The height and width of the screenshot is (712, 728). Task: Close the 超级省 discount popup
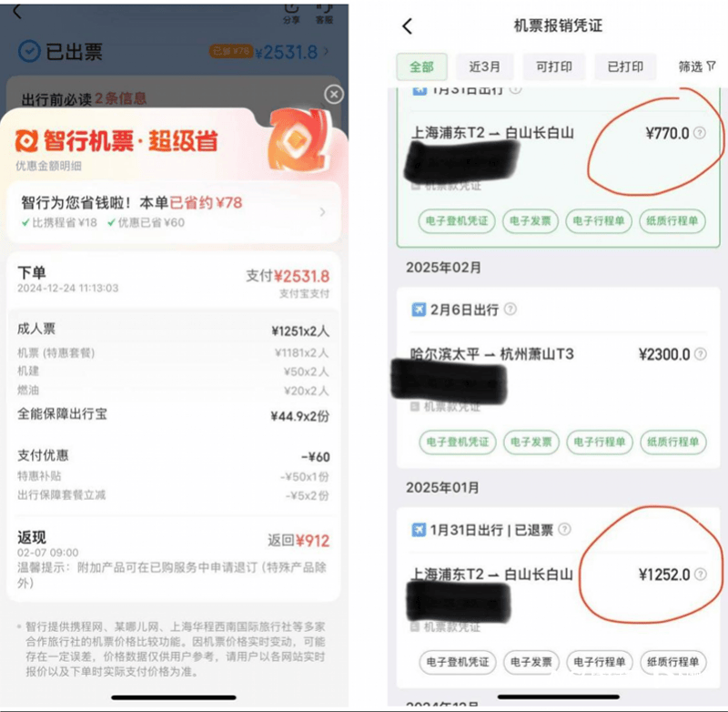click(334, 95)
